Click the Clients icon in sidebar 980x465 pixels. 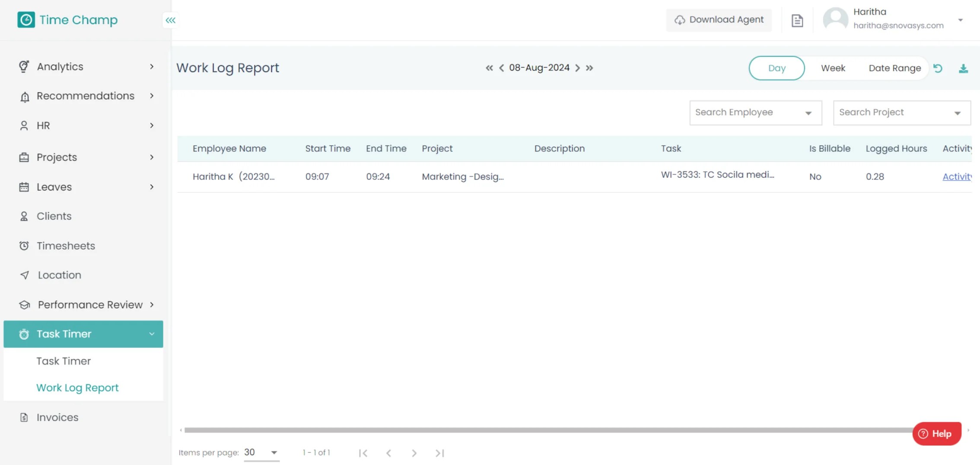click(x=24, y=216)
